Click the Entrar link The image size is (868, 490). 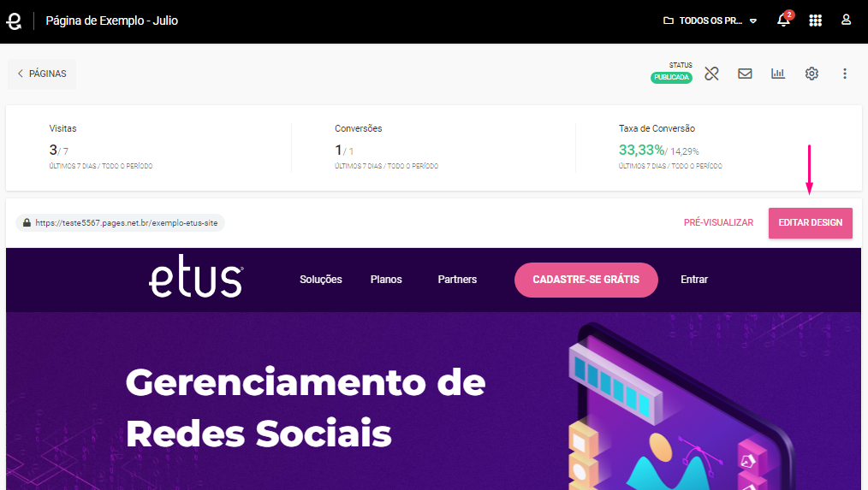(694, 280)
